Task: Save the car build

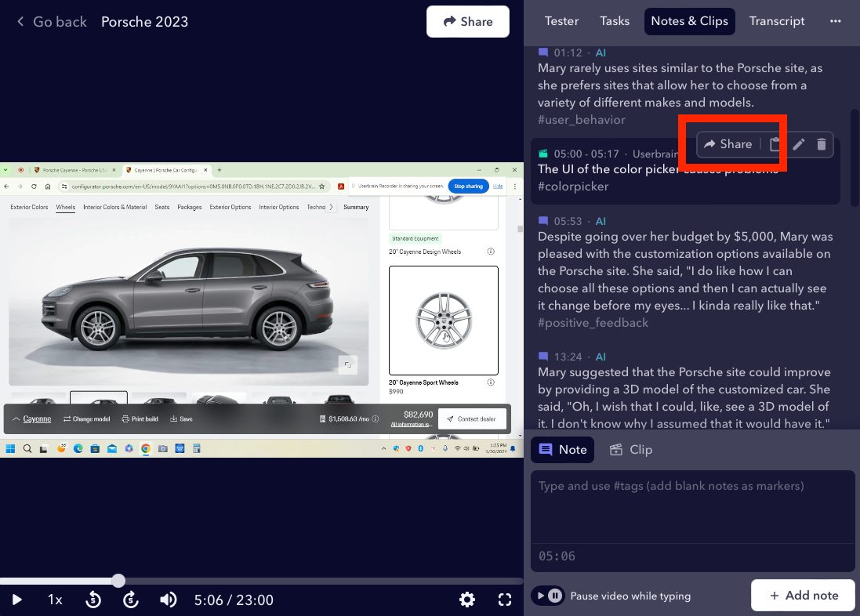Action: point(182,419)
